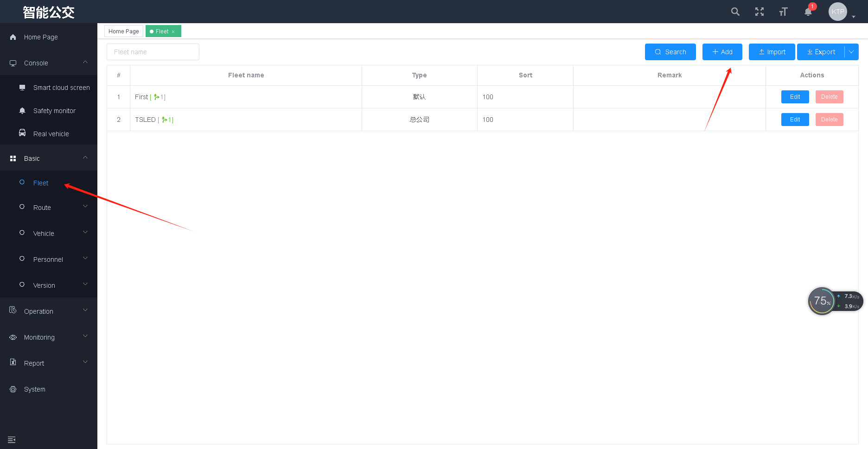Open the font size adjustment icon
Image resolution: width=868 pixels, height=449 pixels.
pyautogui.click(x=783, y=12)
